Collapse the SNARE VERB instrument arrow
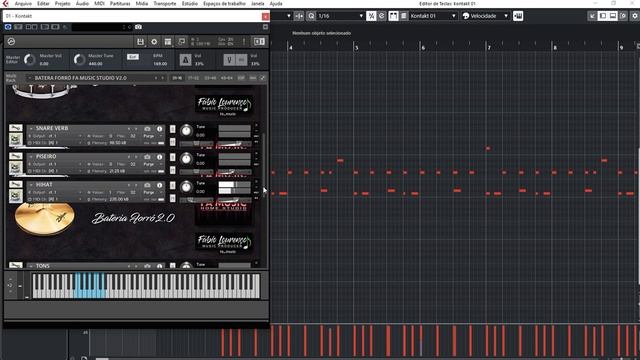 pos(31,129)
